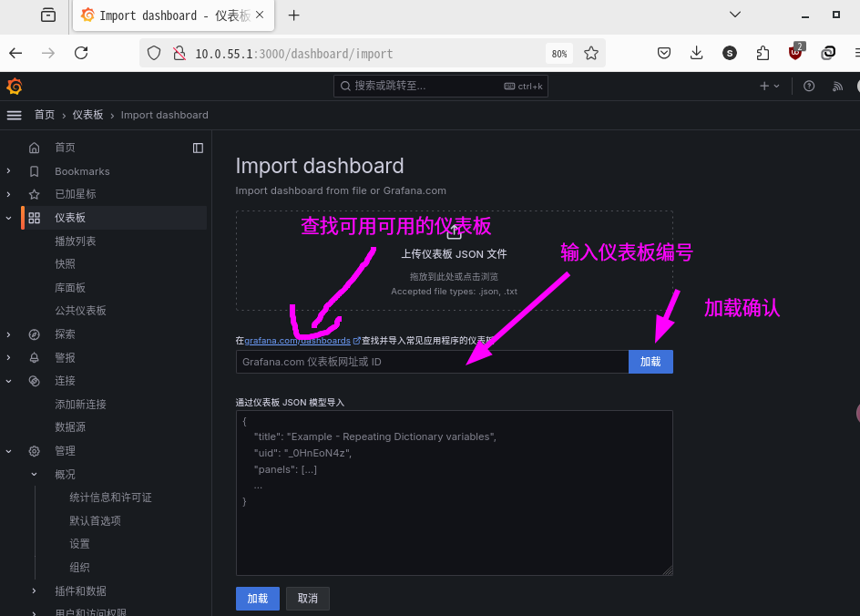Click the uBlock Origin shield icon
This screenshot has width=860, height=616.
tap(796, 51)
